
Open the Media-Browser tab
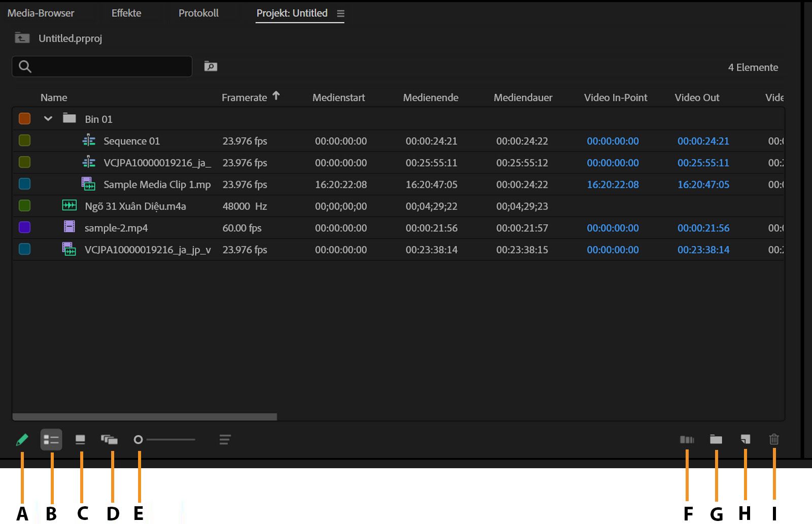click(41, 13)
